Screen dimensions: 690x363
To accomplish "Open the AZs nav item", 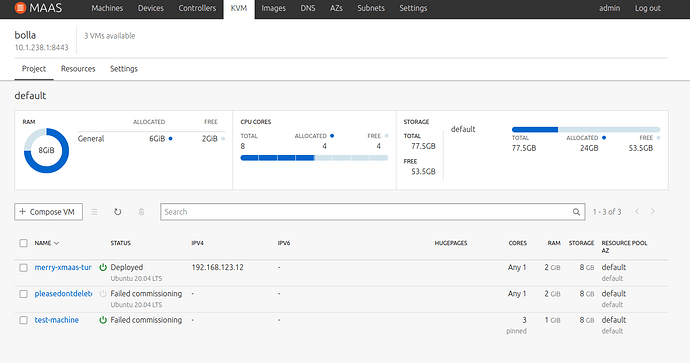I will (336, 8).
